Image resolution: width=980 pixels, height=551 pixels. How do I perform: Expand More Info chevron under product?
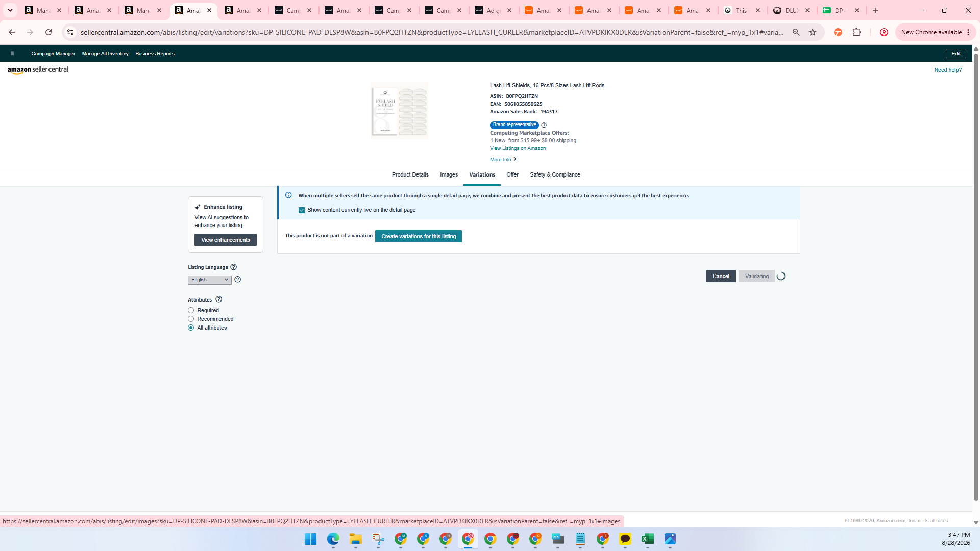[x=515, y=159]
